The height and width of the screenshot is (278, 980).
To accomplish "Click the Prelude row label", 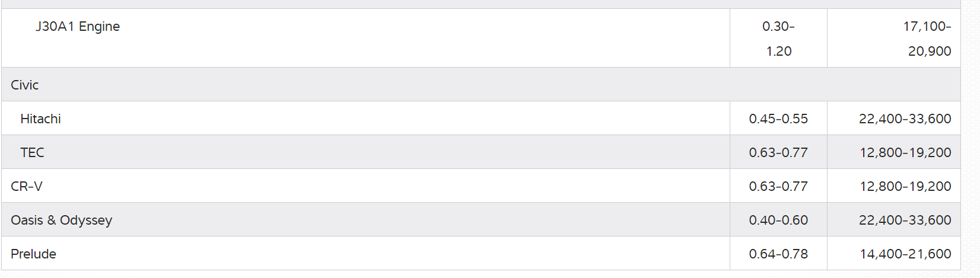I will 34,254.
